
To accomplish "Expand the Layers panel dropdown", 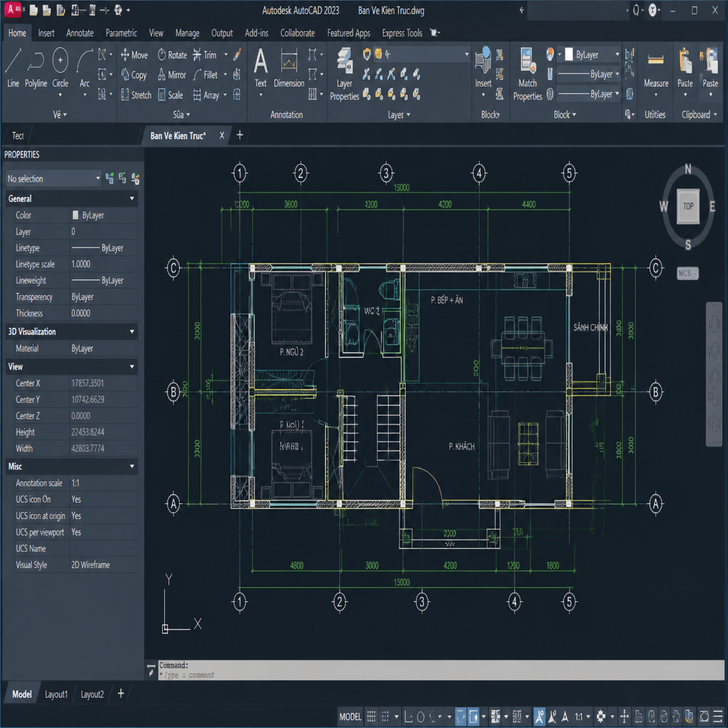I will pos(399,114).
